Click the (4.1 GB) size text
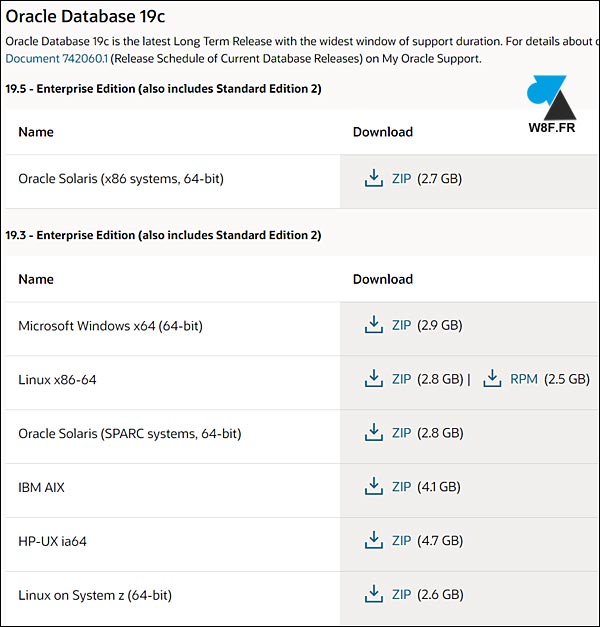Image resolution: width=600 pixels, height=627 pixels. point(439,487)
